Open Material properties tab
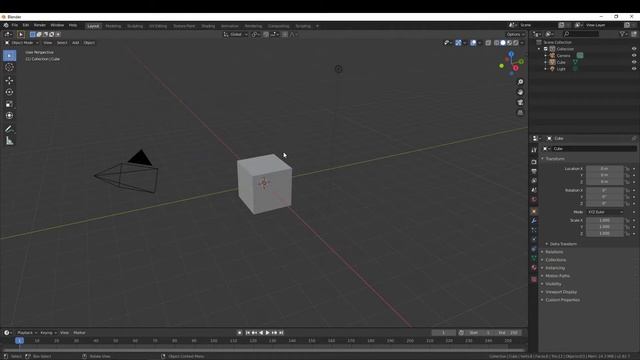The image size is (640, 360). pyautogui.click(x=534, y=268)
